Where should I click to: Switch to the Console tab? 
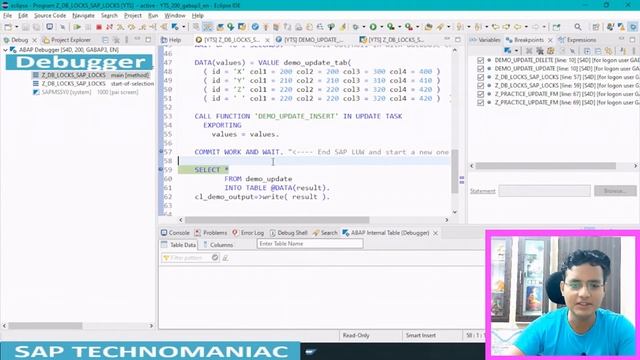pos(175,233)
